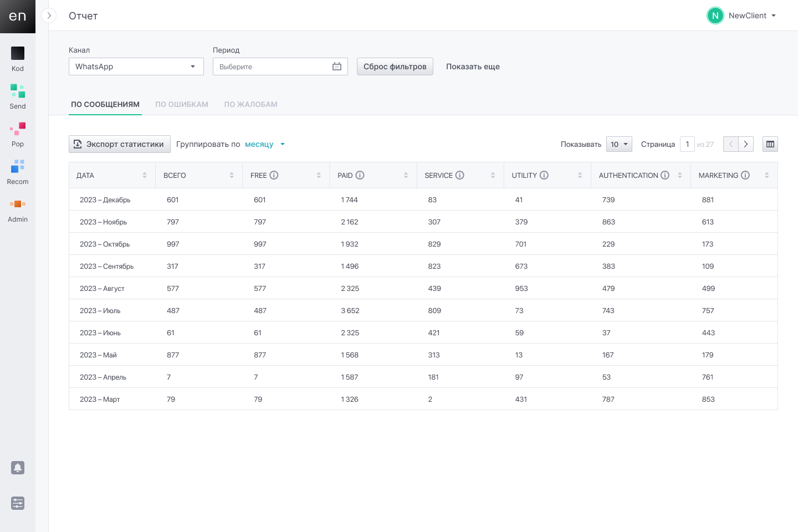Open settings sliders icon in sidebar

coord(18,503)
